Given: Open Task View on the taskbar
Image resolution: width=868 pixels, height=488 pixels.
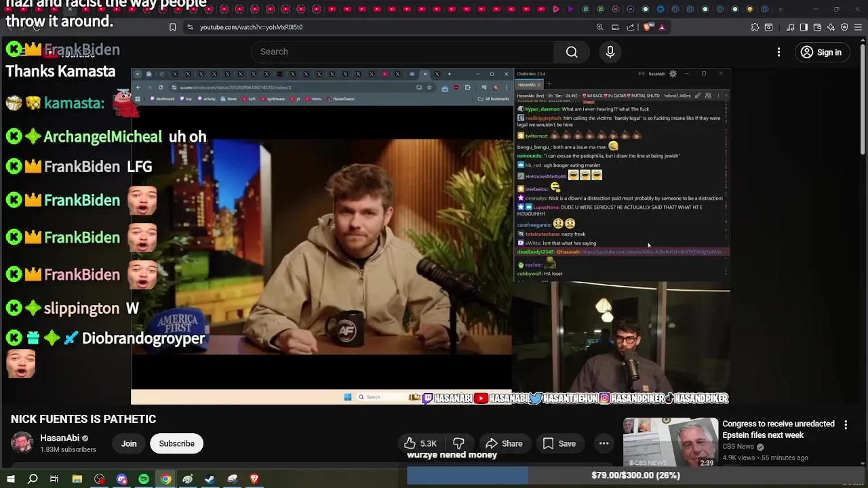Looking at the screenshot, I should pos(54,479).
